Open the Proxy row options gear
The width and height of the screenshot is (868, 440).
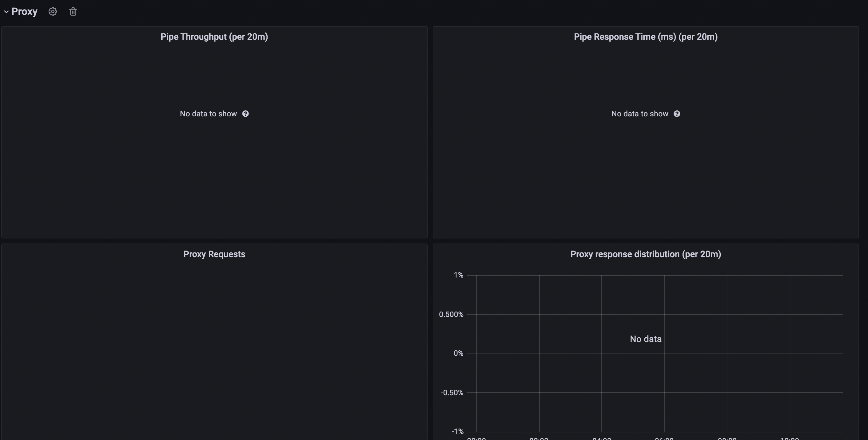(52, 12)
